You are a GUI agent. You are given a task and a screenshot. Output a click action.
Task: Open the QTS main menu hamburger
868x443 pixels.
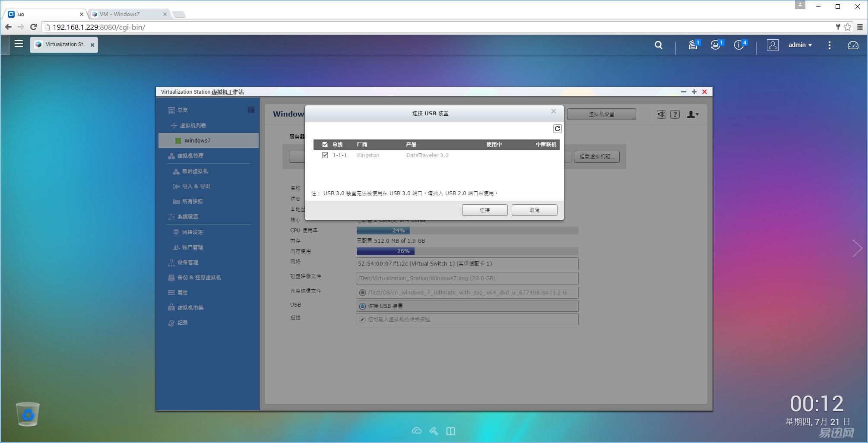pyautogui.click(x=19, y=44)
